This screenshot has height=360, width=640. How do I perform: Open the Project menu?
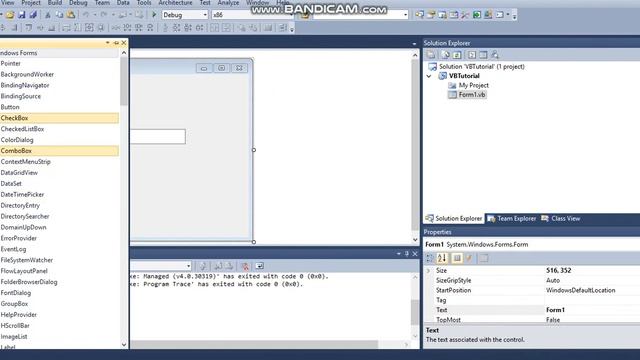31,3
